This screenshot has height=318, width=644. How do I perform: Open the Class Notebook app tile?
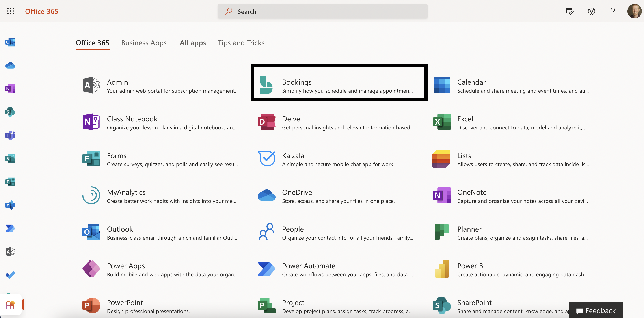pos(160,122)
